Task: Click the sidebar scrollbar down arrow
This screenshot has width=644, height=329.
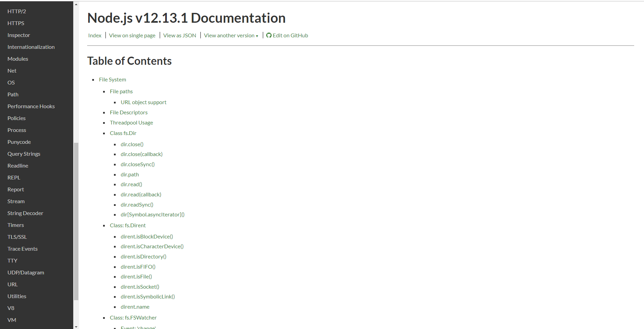Action: click(x=76, y=327)
